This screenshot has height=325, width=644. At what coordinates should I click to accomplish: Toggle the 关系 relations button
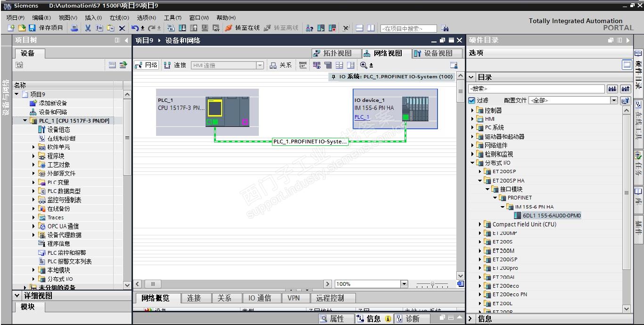[281, 65]
